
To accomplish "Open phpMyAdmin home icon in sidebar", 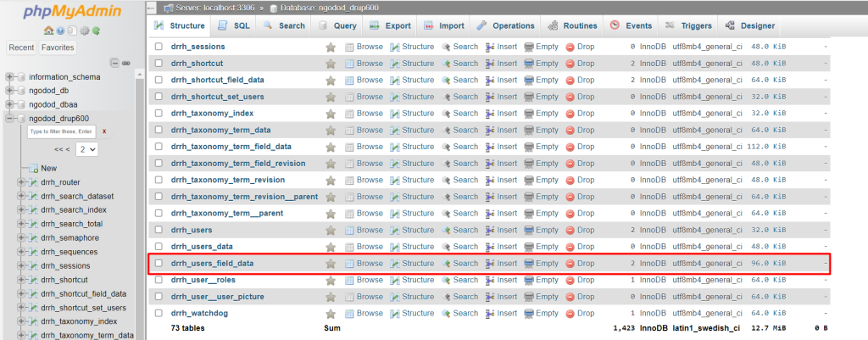I will tap(48, 31).
